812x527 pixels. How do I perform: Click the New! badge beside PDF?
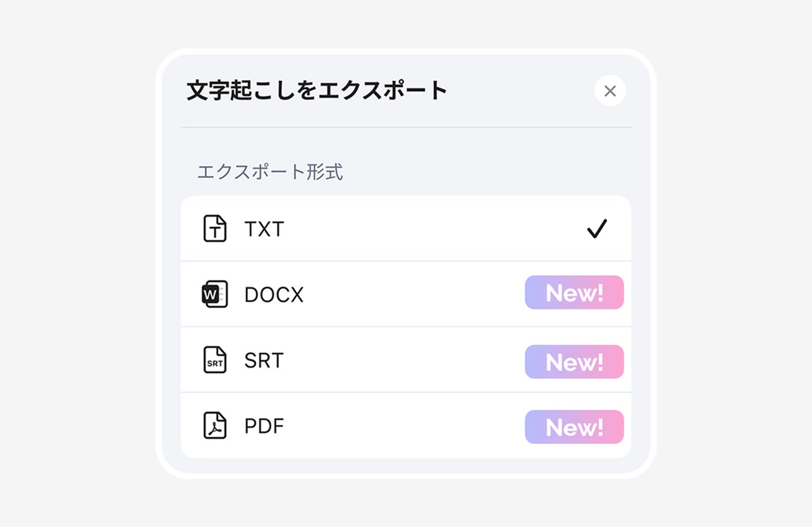[x=574, y=427]
